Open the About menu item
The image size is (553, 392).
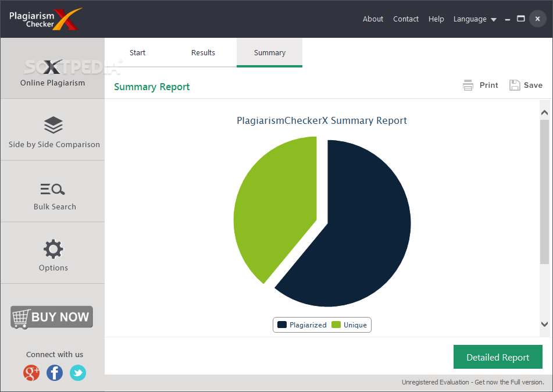(x=373, y=19)
